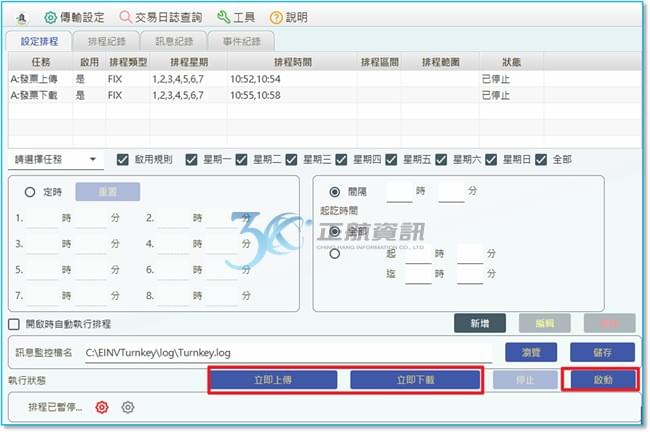Click the 新增 button

pos(480,323)
